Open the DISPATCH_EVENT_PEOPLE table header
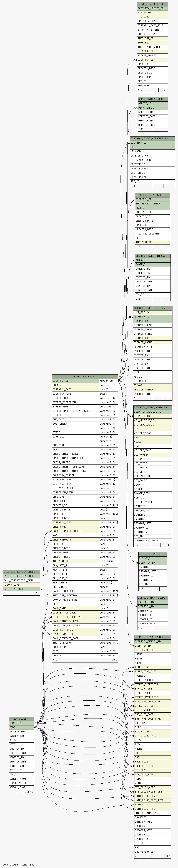Screen dimensions: 178x868 [152, 637]
